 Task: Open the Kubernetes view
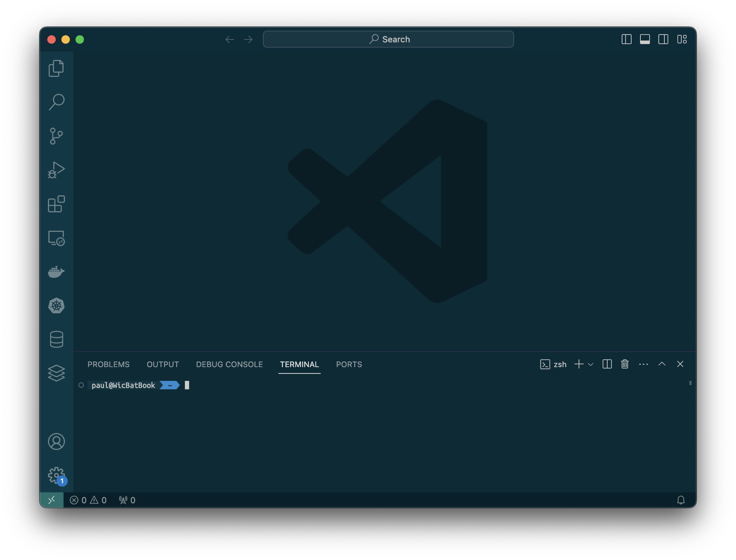pos(56,306)
